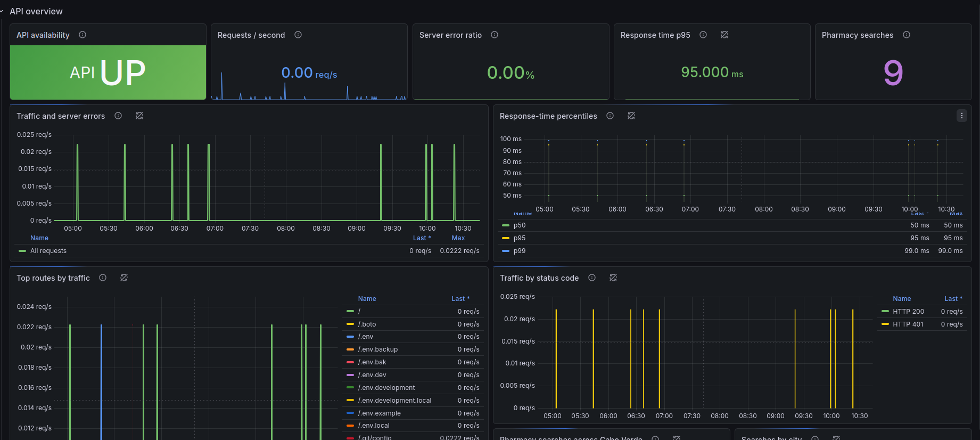Select the /.env.development route legend row
The height and width of the screenshot is (440, 980).
413,388
